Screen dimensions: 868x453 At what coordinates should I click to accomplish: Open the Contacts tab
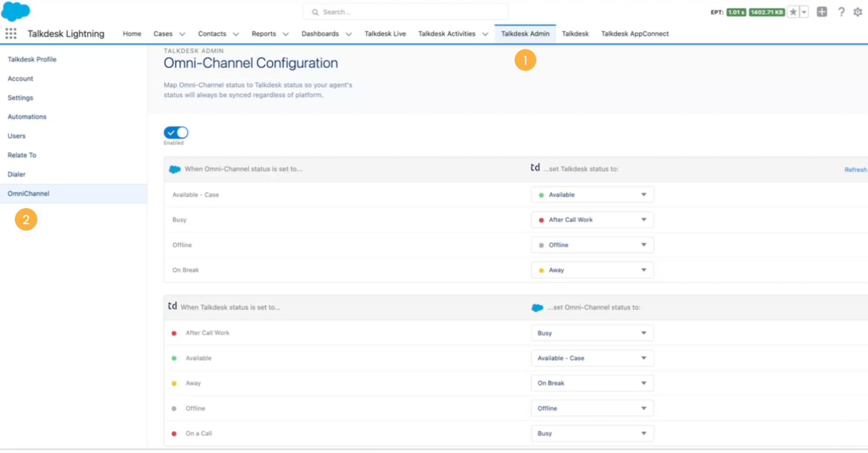point(212,34)
